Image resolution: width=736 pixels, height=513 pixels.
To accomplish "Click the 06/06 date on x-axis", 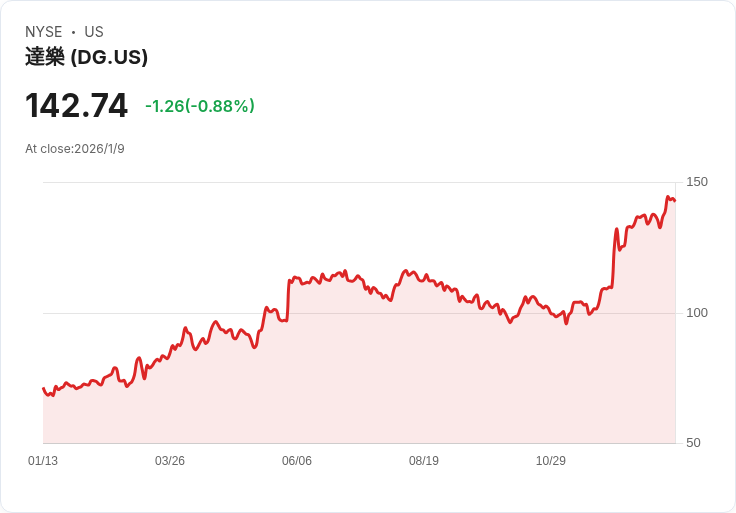I will click(297, 461).
